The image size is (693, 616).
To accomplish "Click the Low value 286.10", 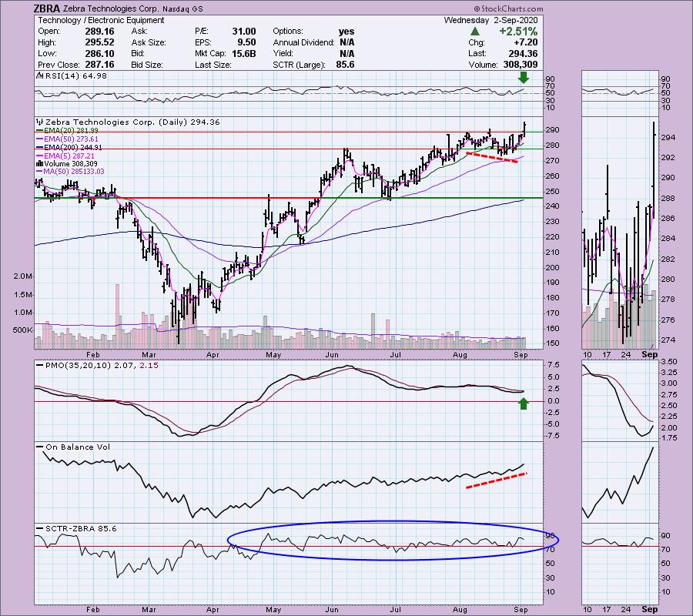I will 99,53.
